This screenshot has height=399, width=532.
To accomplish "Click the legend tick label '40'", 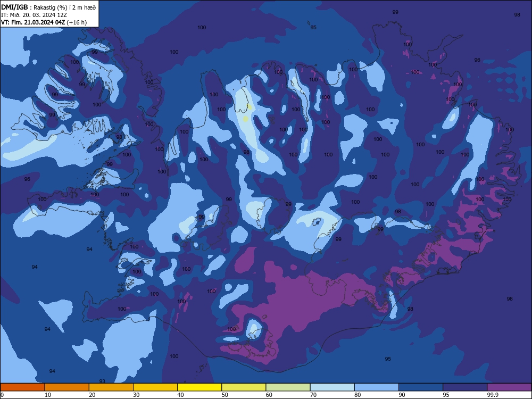I will point(180,395).
